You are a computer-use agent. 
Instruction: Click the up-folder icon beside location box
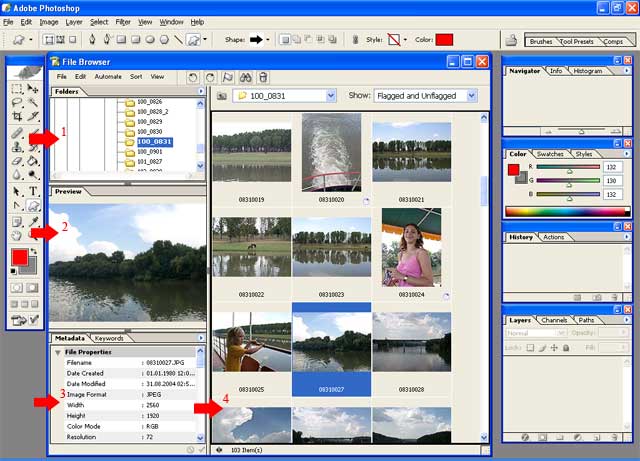222,96
